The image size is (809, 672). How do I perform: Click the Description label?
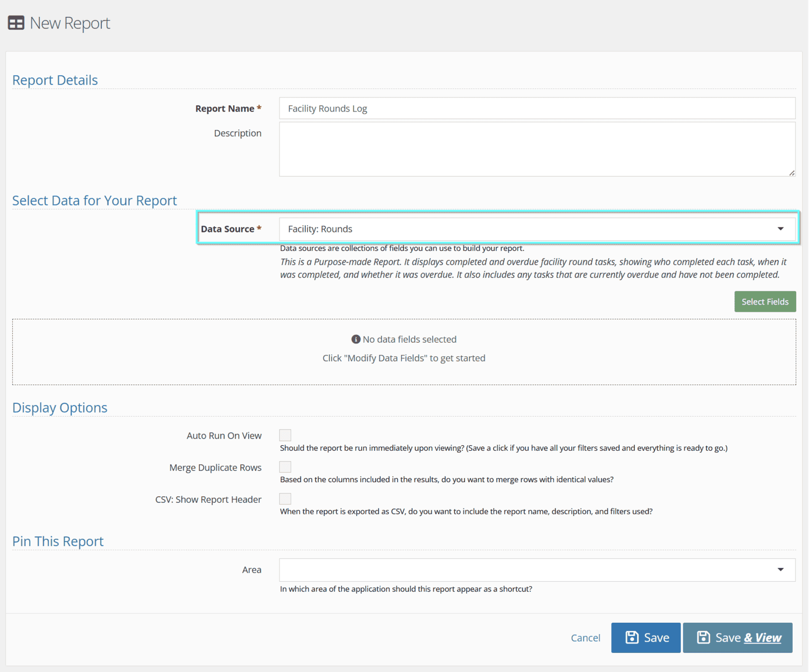click(238, 133)
